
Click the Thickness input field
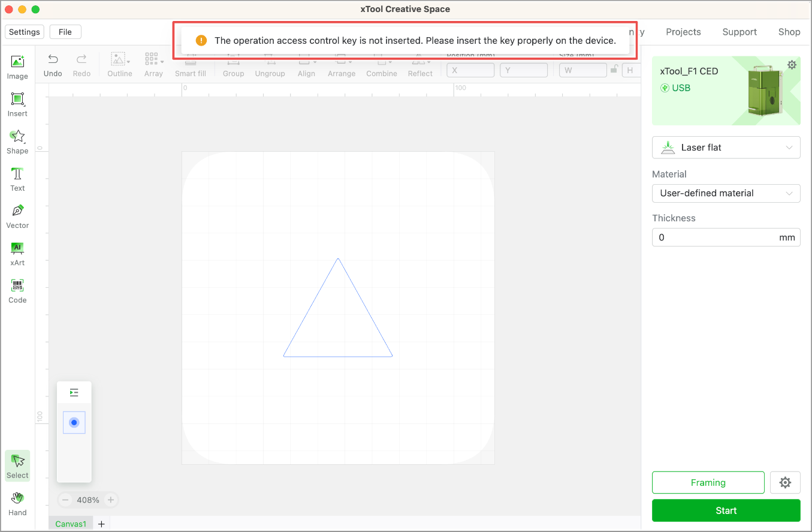726,238
